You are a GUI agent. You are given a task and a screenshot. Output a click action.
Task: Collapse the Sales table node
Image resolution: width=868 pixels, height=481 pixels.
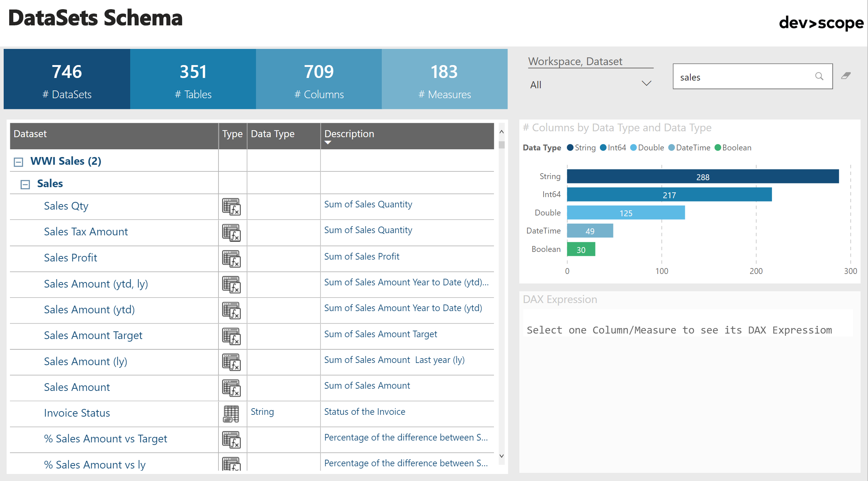coord(25,184)
